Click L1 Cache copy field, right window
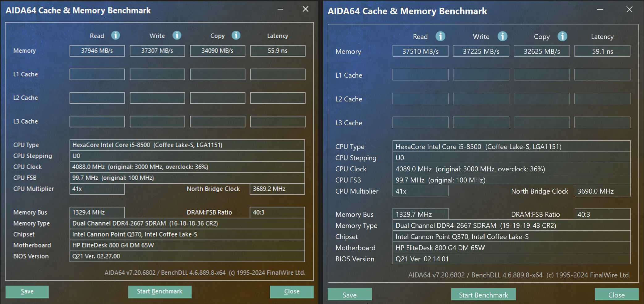The image size is (644, 304). click(x=542, y=75)
